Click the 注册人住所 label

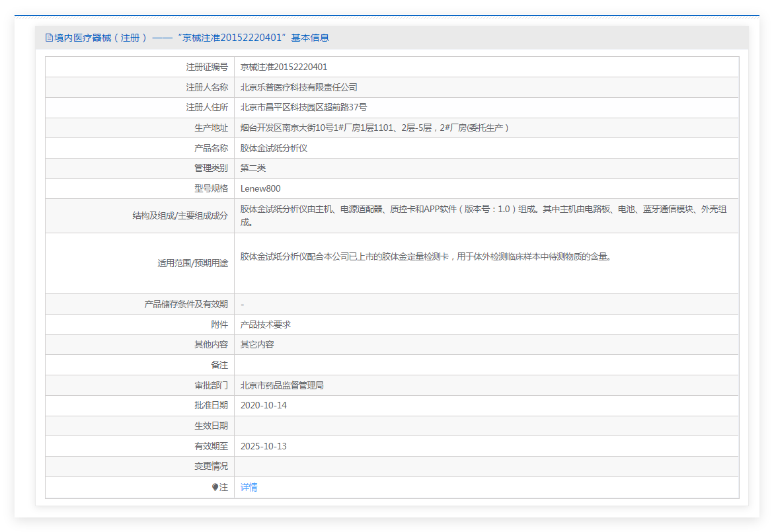click(x=207, y=107)
